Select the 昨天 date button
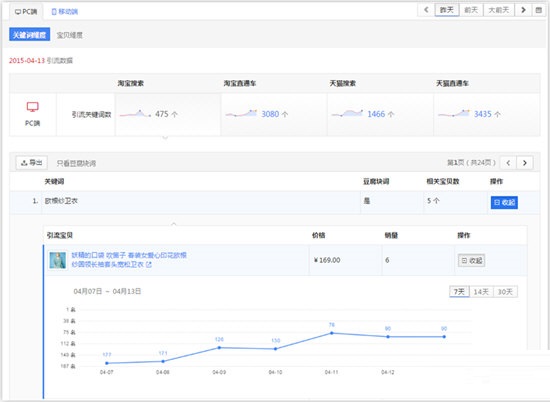 pos(447,10)
